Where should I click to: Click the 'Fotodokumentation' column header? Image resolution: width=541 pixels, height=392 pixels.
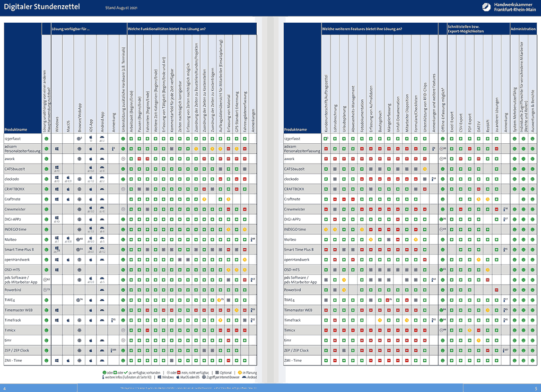[362, 115]
